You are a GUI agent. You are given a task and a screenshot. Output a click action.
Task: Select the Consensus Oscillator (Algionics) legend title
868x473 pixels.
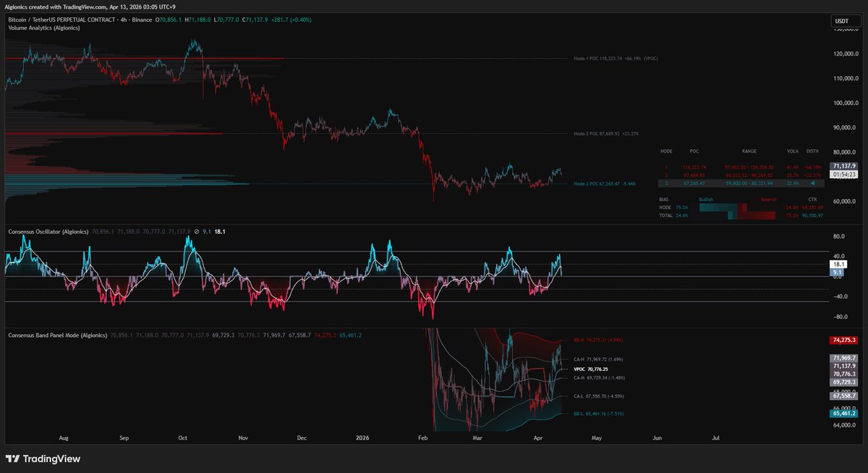48,231
